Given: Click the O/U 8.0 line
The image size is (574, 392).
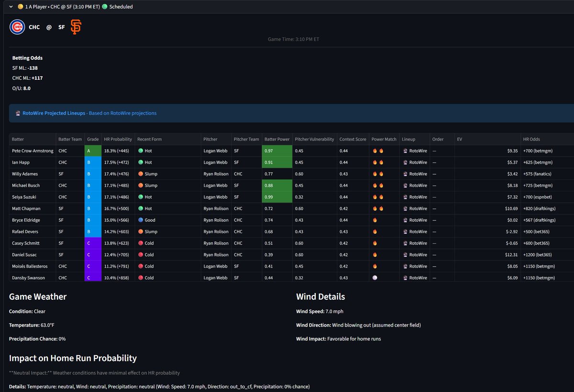Looking at the screenshot, I should [x=22, y=88].
